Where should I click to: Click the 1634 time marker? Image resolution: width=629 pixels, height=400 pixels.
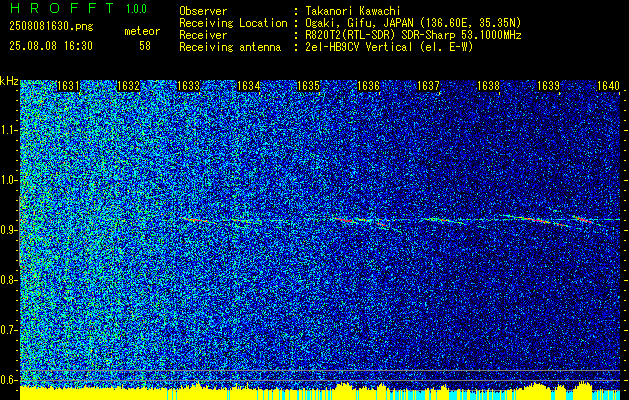click(248, 86)
